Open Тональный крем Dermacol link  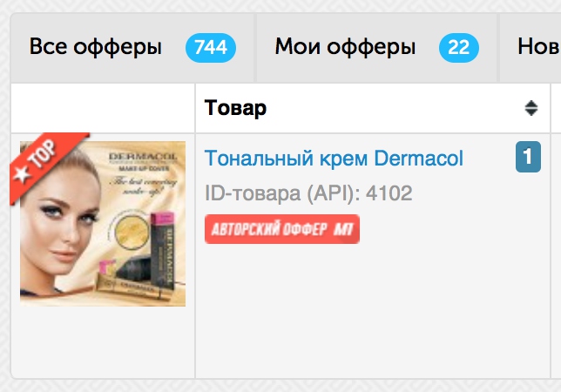334,158
